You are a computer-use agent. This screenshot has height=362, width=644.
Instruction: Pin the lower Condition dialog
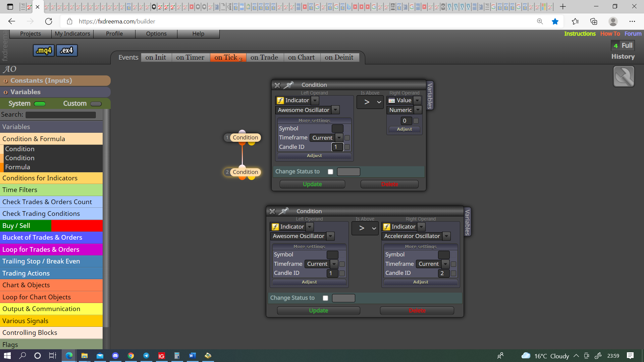pos(284,211)
